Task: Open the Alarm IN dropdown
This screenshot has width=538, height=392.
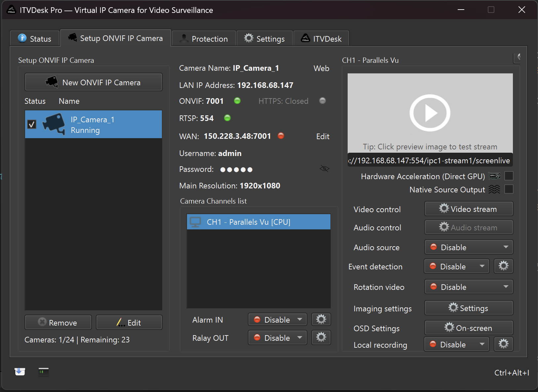Action: tap(278, 320)
